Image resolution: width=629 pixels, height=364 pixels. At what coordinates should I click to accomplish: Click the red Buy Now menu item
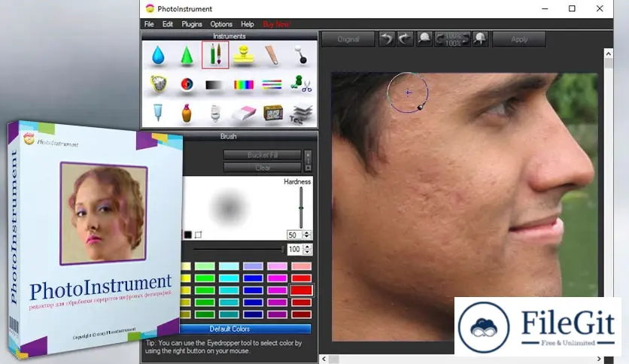click(x=276, y=24)
